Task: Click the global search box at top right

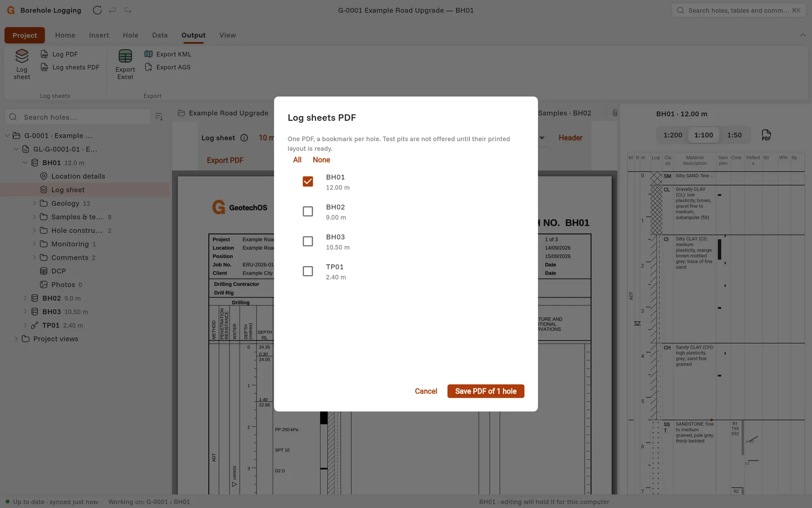Action: coord(738,10)
